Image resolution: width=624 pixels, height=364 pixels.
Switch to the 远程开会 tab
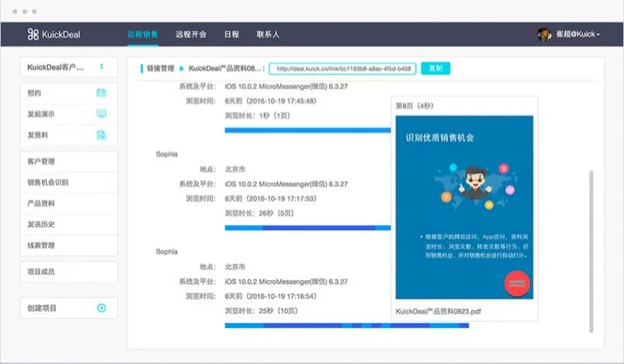(x=191, y=34)
